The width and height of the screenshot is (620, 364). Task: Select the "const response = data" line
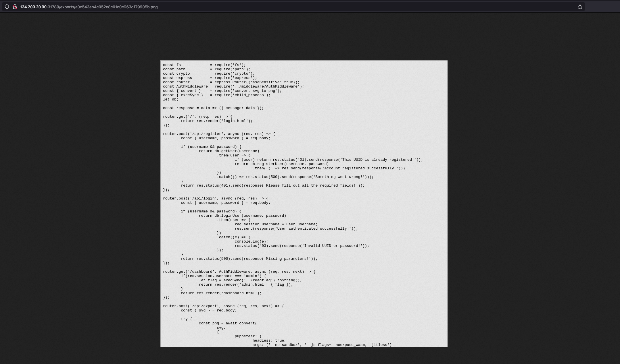(213, 108)
